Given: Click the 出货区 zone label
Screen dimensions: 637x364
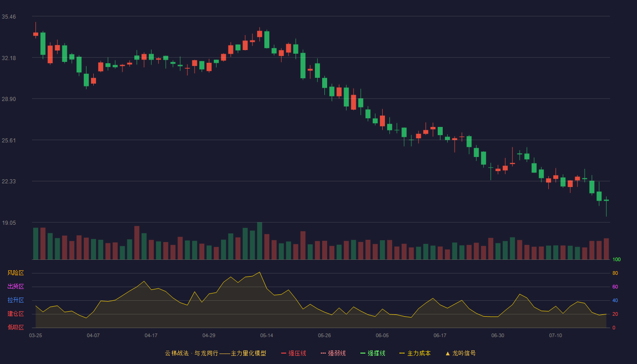Looking at the screenshot, I should (x=15, y=287).
